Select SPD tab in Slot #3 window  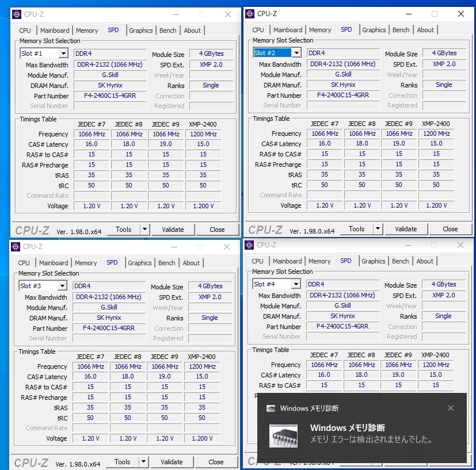click(112, 262)
